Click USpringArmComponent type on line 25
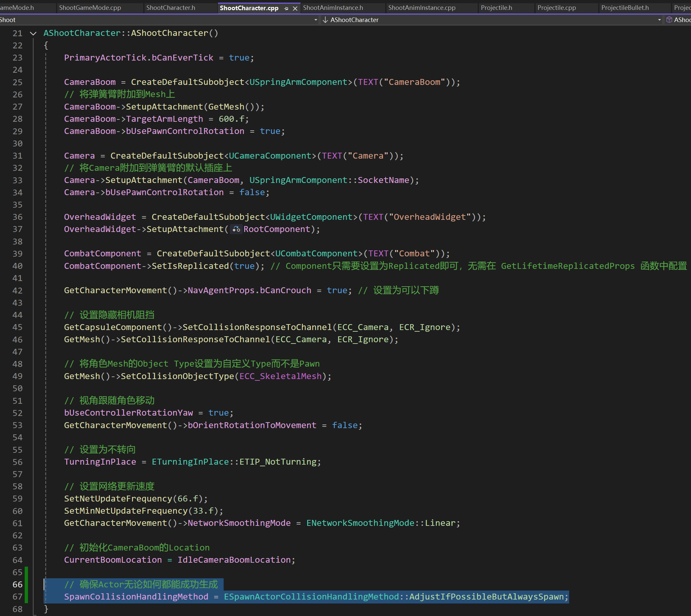Viewport: 691px width, 616px height. pyautogui.click(x=298, y=82)
